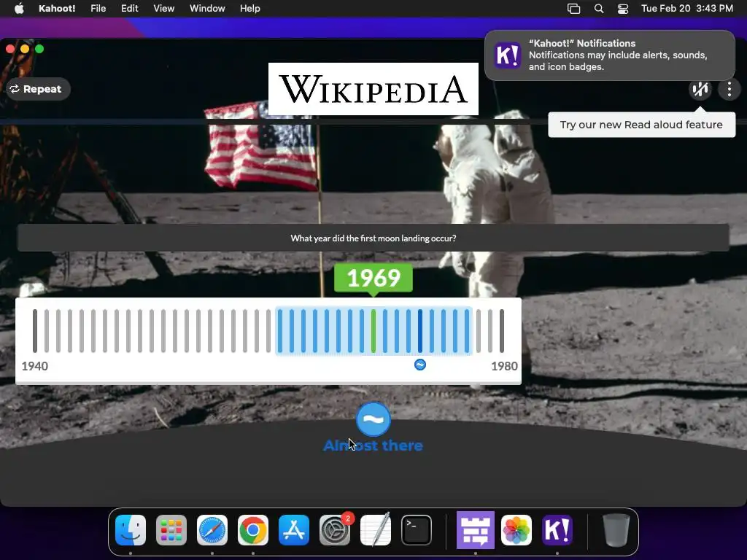Click the small blue tilde marker under slider
This screenshot has width=747, height=560.
click(x=420, y=365)
